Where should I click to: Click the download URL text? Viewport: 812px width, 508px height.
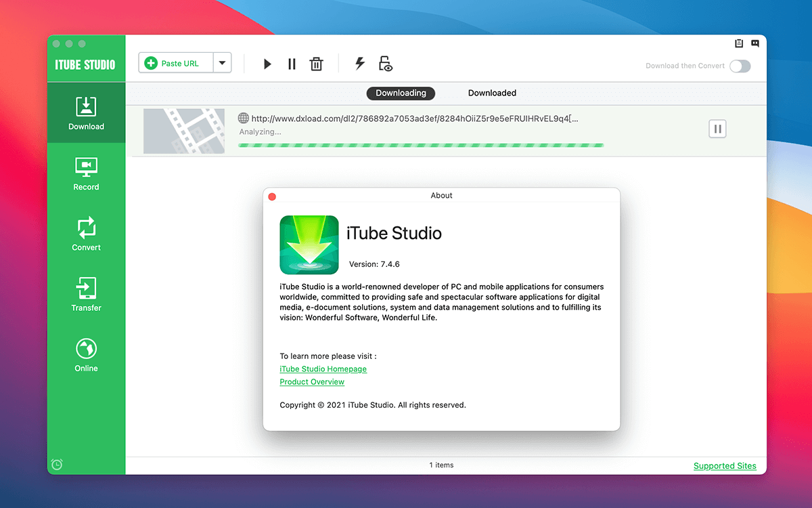tap(414, 119)
